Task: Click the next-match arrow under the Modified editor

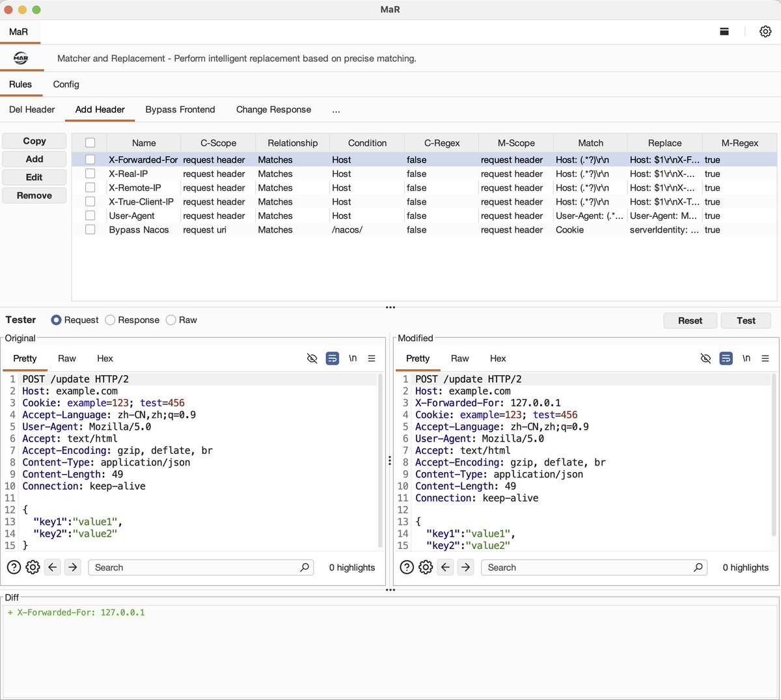Action: click(x=465, y=567)
